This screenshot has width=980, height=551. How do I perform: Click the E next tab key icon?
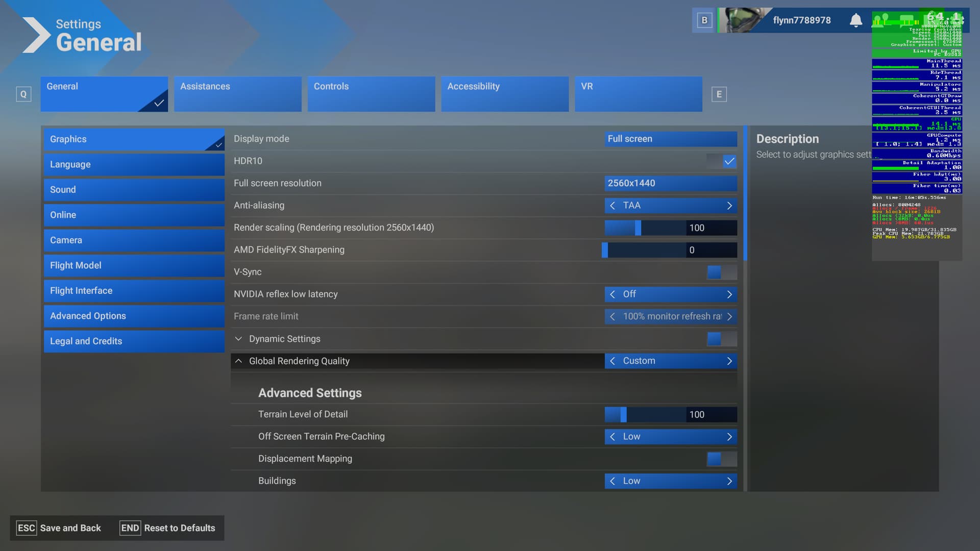[x=719, y=94]
